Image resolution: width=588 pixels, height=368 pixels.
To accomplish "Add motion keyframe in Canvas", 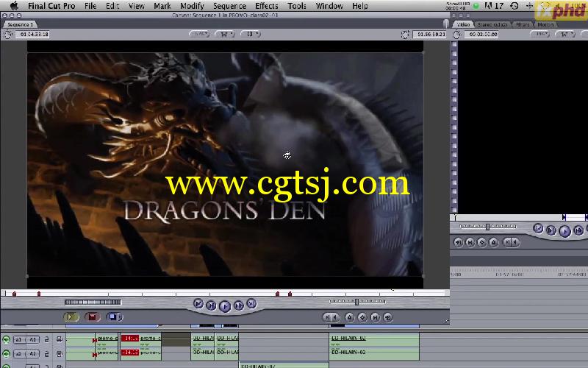I will click(362, 318).
